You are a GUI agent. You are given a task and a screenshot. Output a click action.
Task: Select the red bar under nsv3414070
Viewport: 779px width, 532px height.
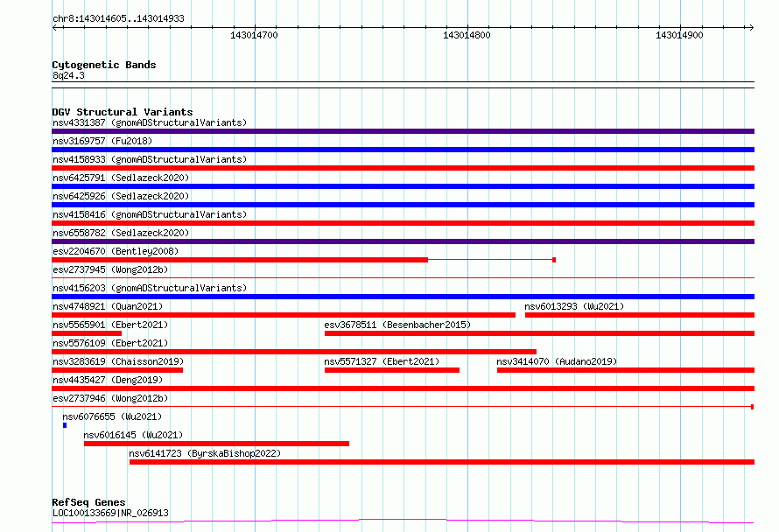pos(626,370)
